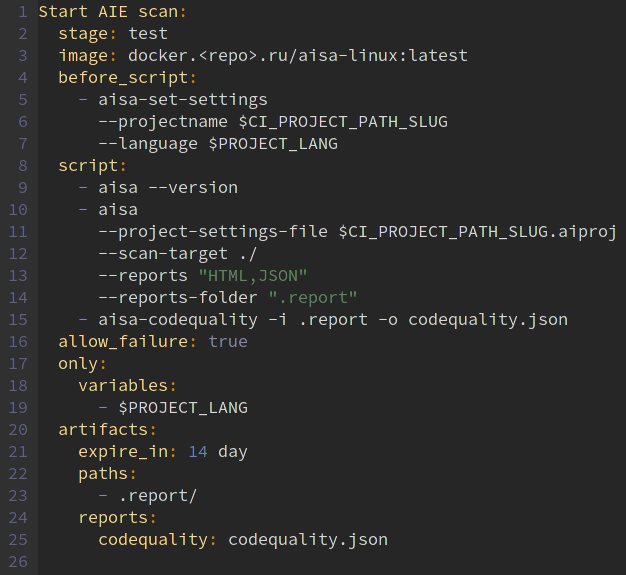
Task: Select line number 16 in the gutter
Action: pyautogui.click(x=18, y=341)
